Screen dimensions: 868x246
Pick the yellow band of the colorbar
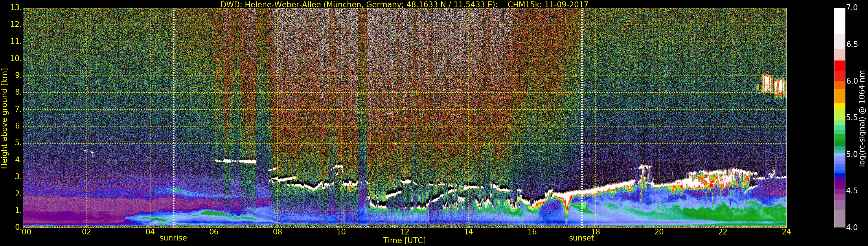pyautogui.click(x=839, y=106)
